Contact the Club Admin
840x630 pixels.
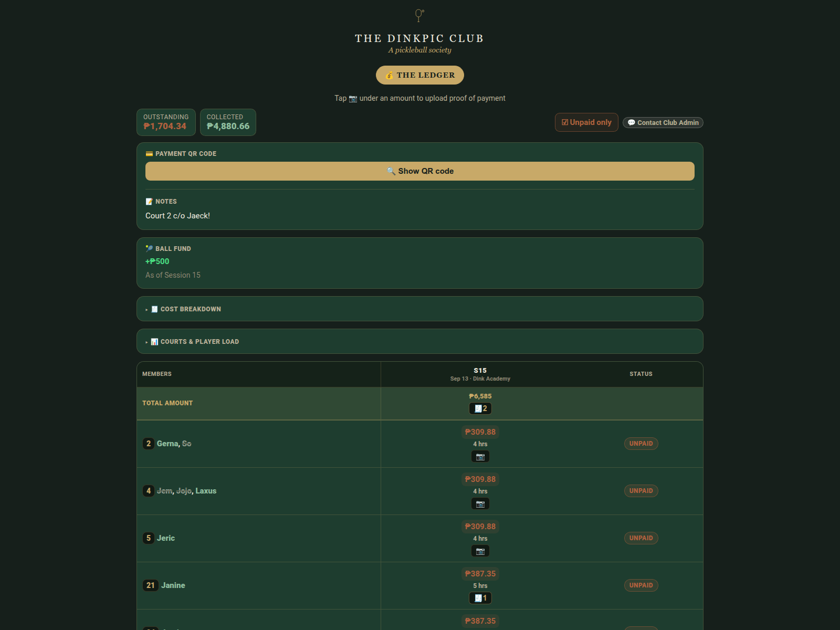pyautogui.click(x=663, y=122)
